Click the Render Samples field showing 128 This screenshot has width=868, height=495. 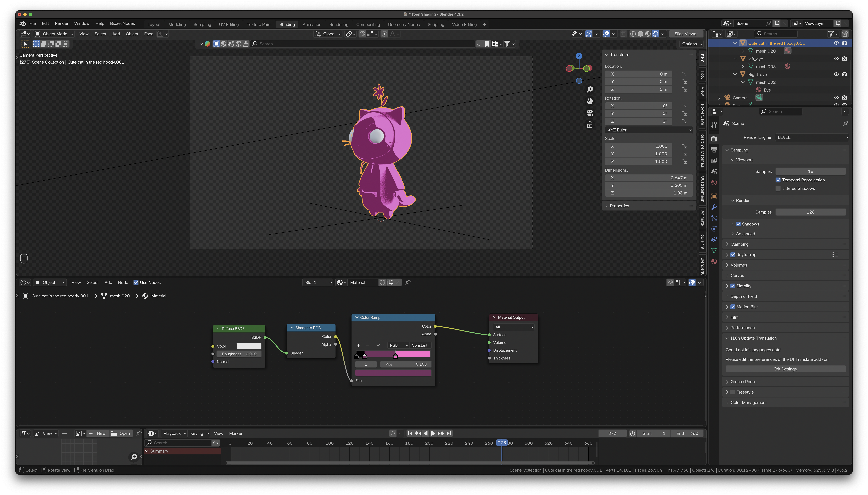coord(810,212)
